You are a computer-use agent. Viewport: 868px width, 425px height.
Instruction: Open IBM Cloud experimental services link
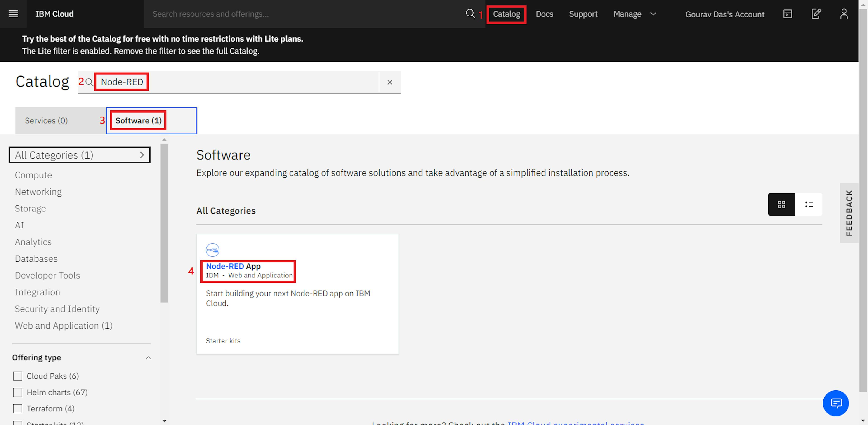click(x=576, y=423)
